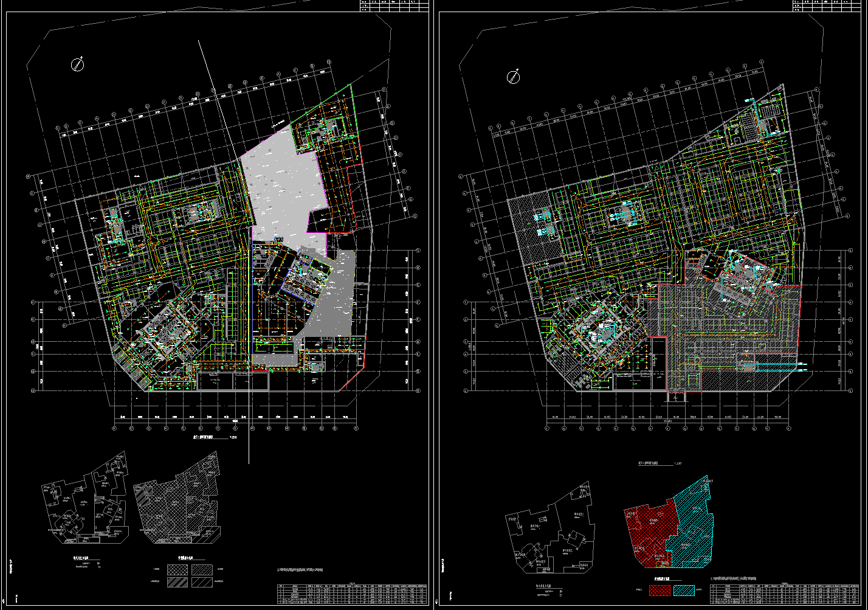Click the north arrow on the left sheet
The image size is (868, 610).
tap(78, 64)
